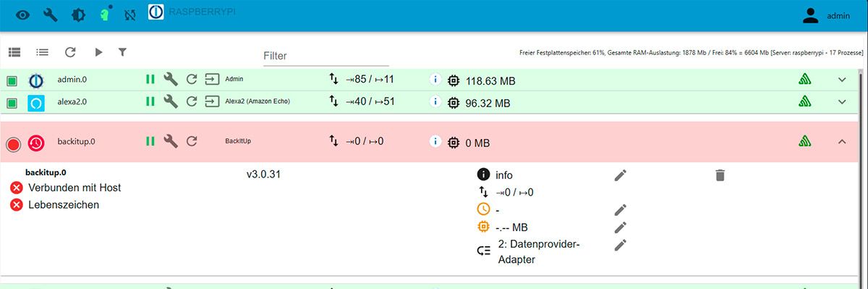
Task: Show info for admin.0 row
Action: pyautogui.click(x=435, y=80)
